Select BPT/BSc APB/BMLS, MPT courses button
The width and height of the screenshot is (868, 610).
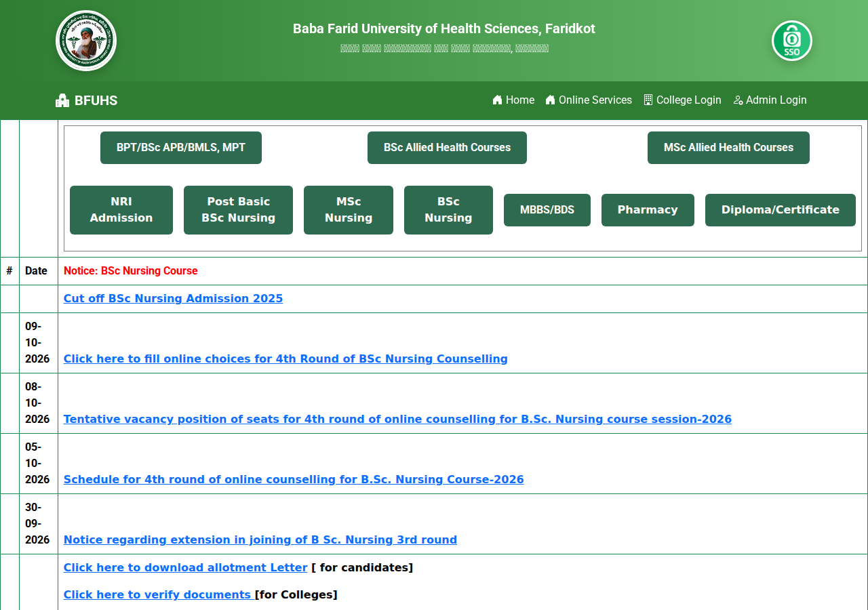tap(181, 148)
